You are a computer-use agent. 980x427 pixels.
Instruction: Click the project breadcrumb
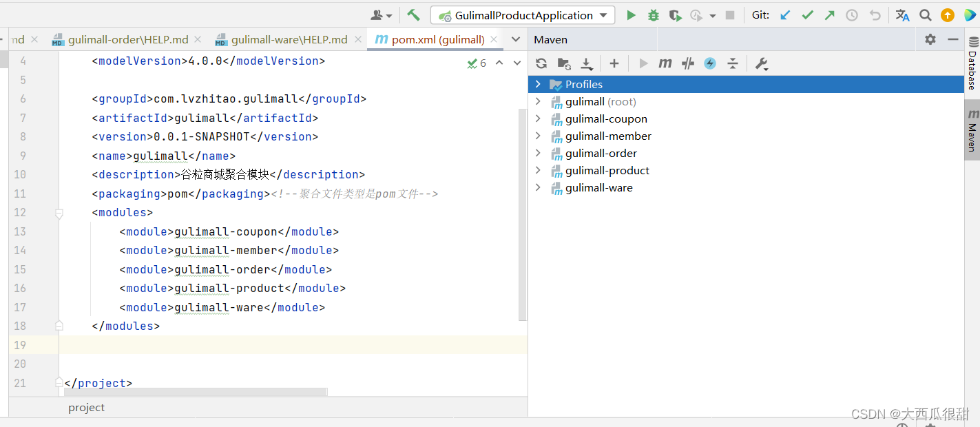pyautogui.click(x=87, y=408)
